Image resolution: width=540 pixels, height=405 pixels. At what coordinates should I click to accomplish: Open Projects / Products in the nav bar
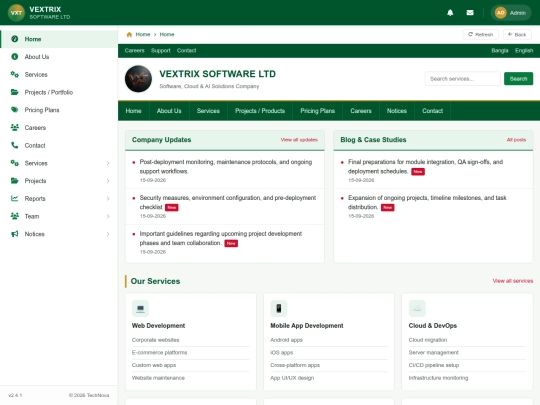click(x=260, y=111)
